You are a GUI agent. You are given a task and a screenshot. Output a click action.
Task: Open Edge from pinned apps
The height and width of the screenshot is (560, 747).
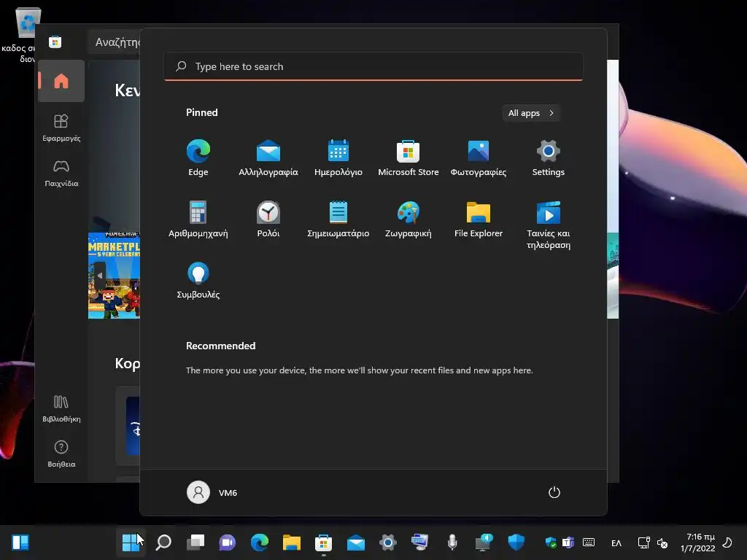click(198, 157)
